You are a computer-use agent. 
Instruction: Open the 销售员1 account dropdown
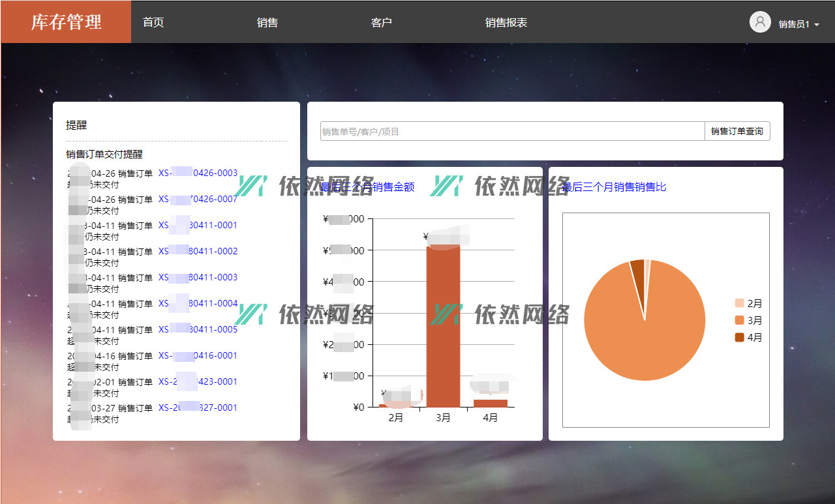click(x=798, y=24)
